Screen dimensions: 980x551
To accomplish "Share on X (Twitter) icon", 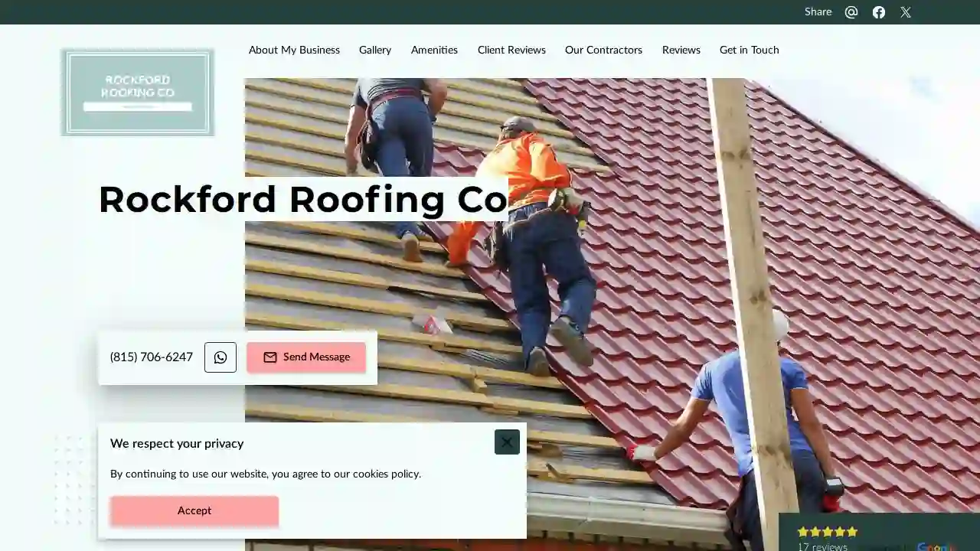I will tap(906, 12).
